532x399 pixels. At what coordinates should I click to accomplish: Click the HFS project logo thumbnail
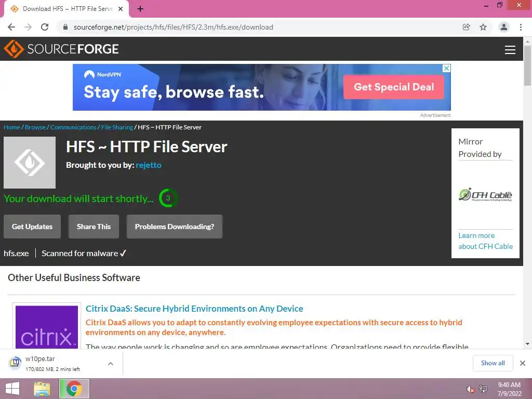[x=30, y=163]
